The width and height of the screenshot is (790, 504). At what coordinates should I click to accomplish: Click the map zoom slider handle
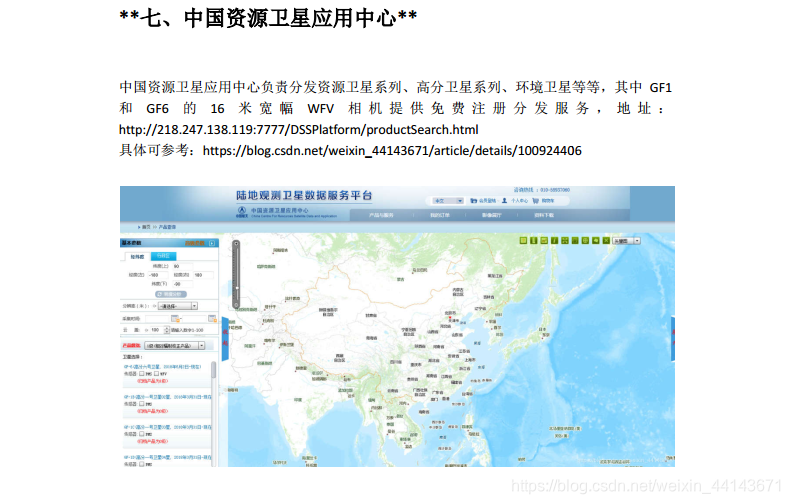click(x=236, y=288)
